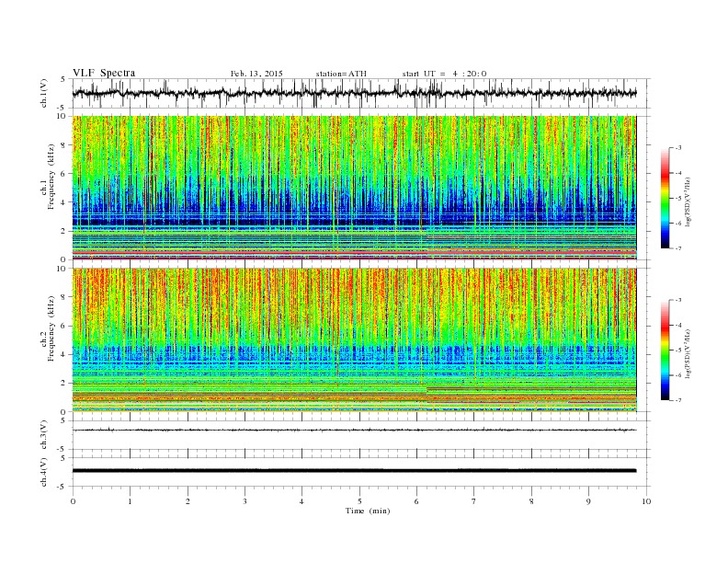Select the "start UT = 4 :20: 0" text
Image resolution: width=728 pixels, height=563 pixels.
pyautogui.click(x=444, y=74)
